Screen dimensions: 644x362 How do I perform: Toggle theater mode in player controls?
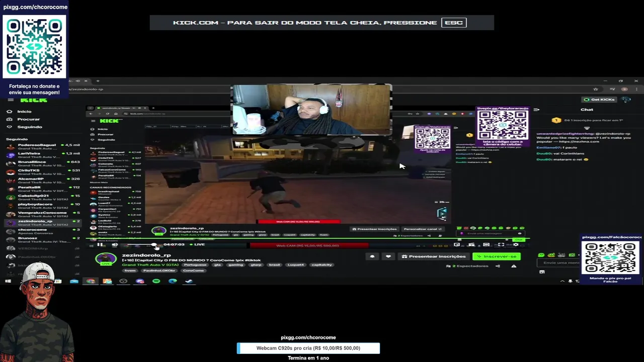point(486,244)
